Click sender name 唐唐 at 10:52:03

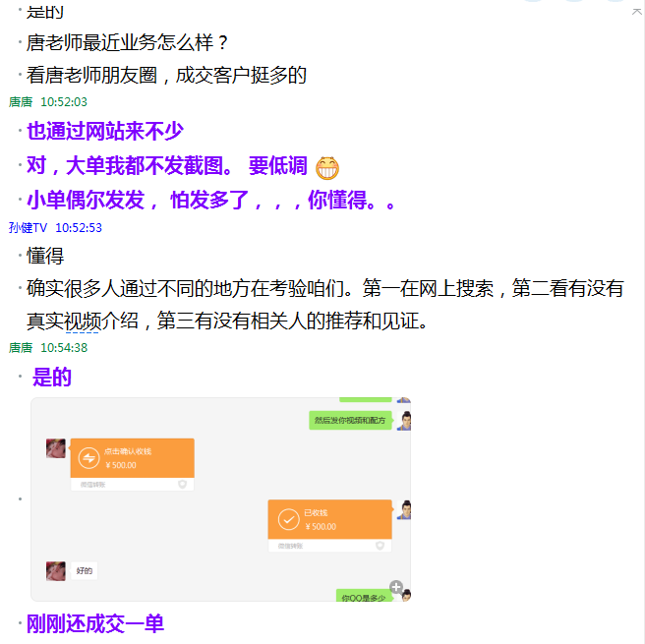(x=21, y=102)
